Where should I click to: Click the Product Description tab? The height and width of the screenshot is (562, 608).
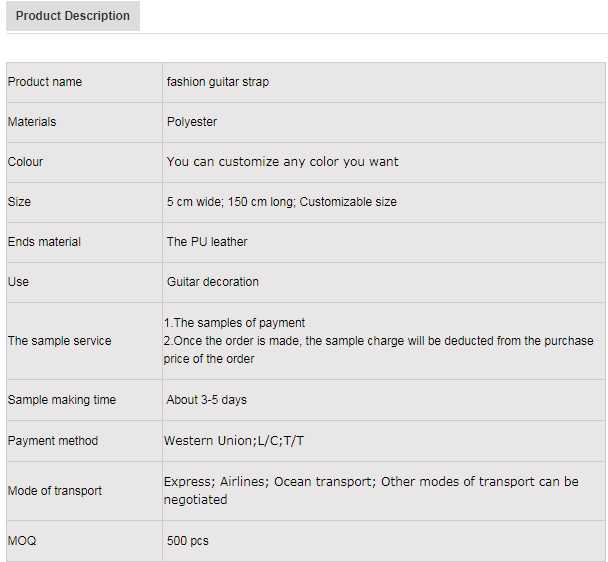pyautogui.click(x=73, y=16)
